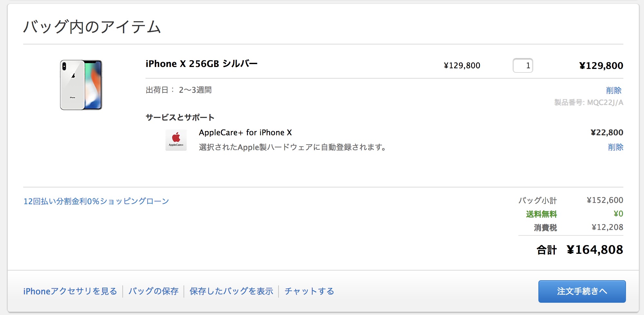Image resolution: width=644 pixels, height=315 pixels.
Task: Click 保存したバッグを表示 link
Action: 231,291
